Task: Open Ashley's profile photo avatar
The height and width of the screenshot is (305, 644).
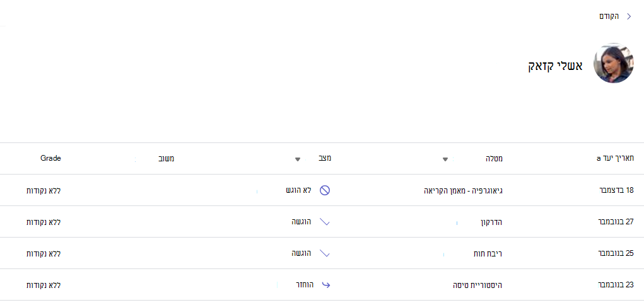Action: 614,63
